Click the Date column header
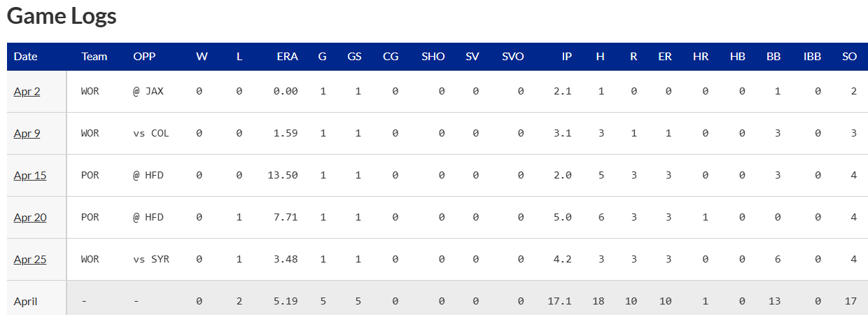This screenshot has height=315, width=868. pyautogui.click(x=26, y=57)
